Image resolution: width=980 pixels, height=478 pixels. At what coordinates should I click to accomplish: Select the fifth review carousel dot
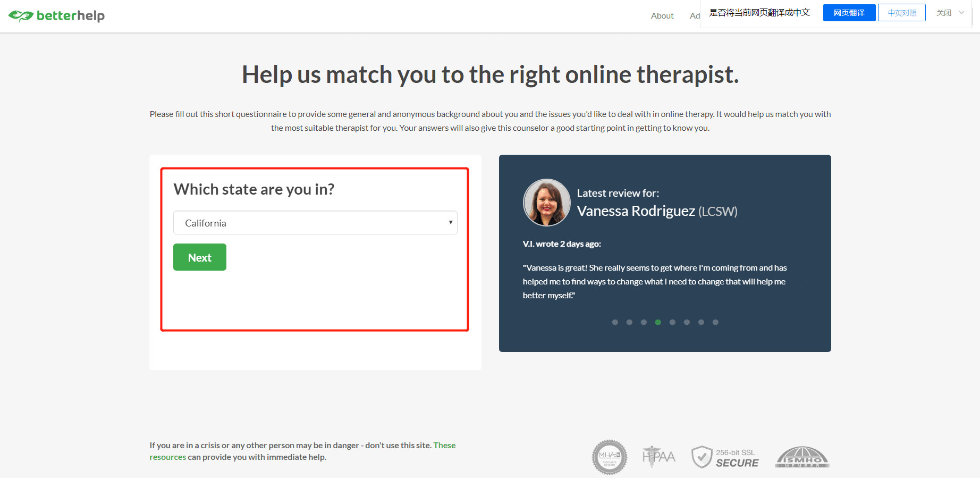(x=672, y=322)
